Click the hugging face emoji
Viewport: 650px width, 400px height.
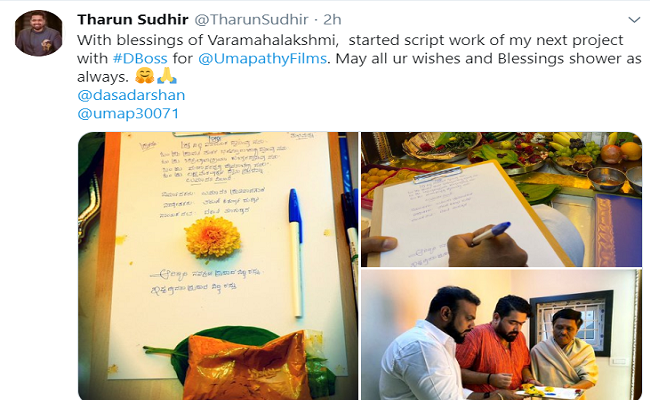[145, 76]
